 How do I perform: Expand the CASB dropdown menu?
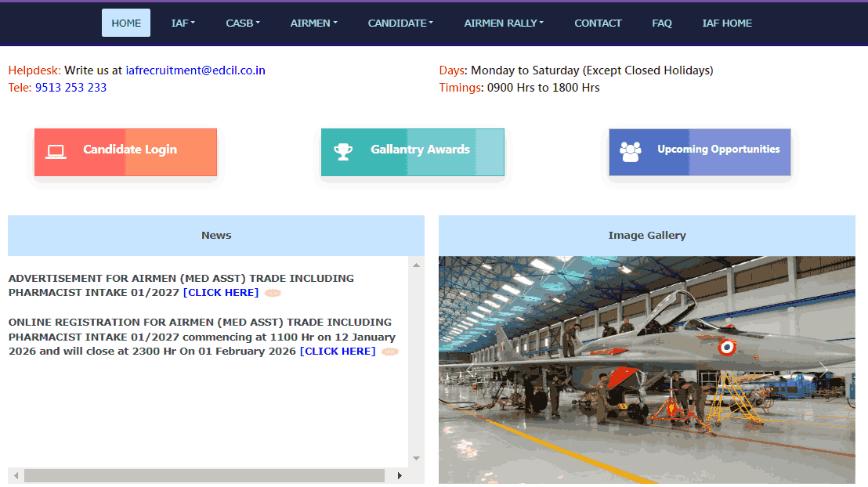(243, 23)
